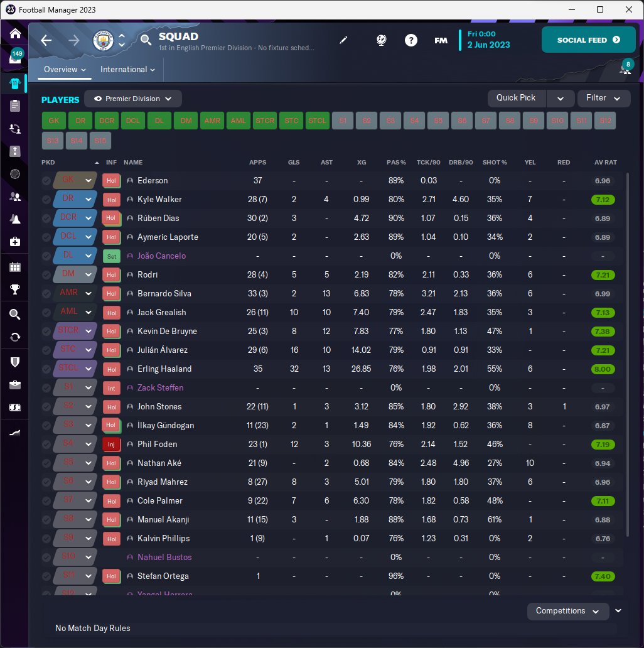
Task: Open the Dev. Centre icon at sidebar bottom
Action: point(15,433)
